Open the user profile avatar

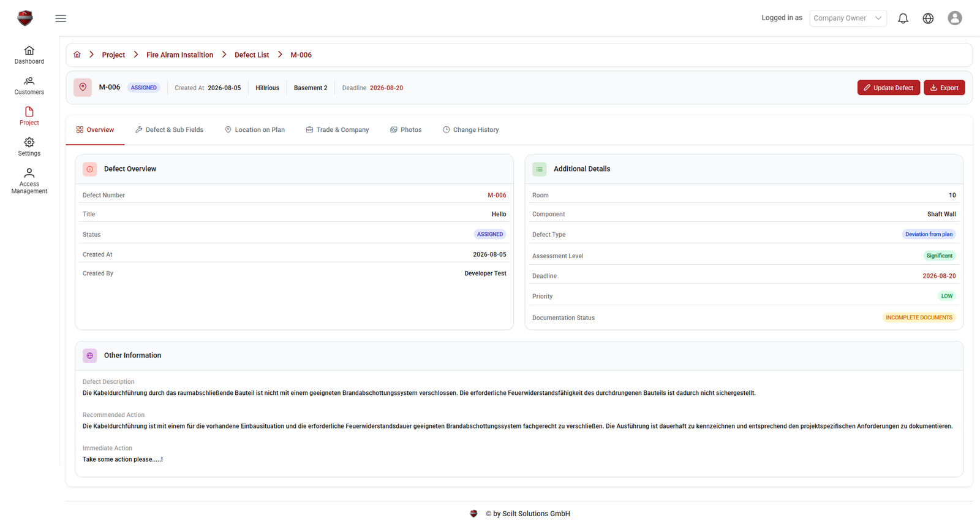[x=954, y=18]
